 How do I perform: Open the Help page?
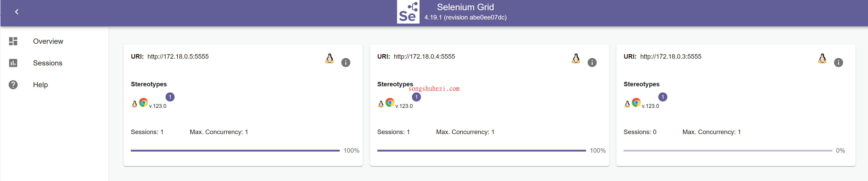[x=41, y=84]
